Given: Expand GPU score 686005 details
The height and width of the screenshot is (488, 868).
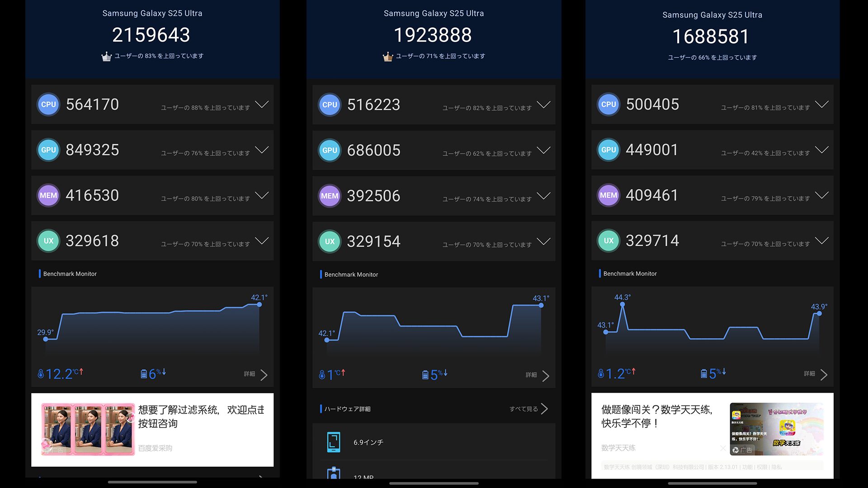Looking at the screenshot, I should [x=543, y=150].
